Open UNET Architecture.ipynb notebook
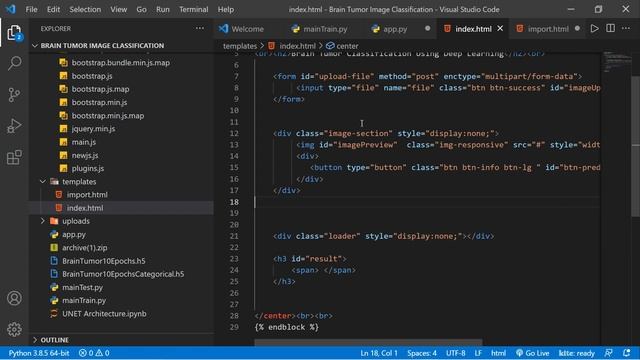 click(x=104, y=313)
